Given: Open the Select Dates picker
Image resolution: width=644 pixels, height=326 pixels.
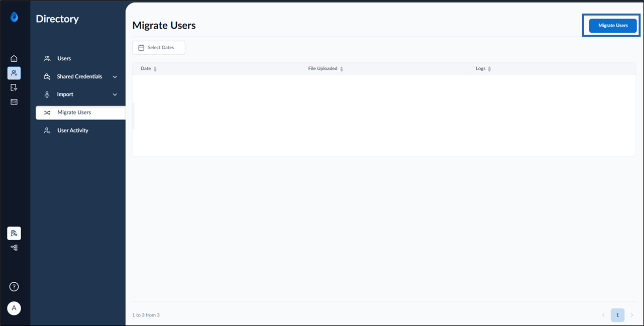Looking at the screenshot, I should [x=159, y=48].
